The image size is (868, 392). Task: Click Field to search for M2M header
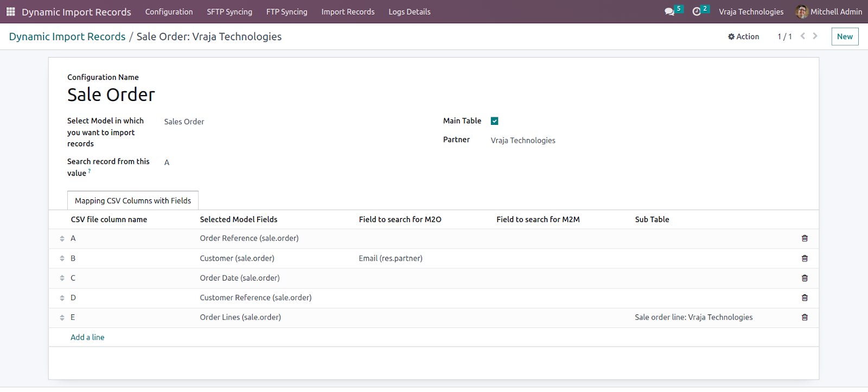click(x=538, y=219)
